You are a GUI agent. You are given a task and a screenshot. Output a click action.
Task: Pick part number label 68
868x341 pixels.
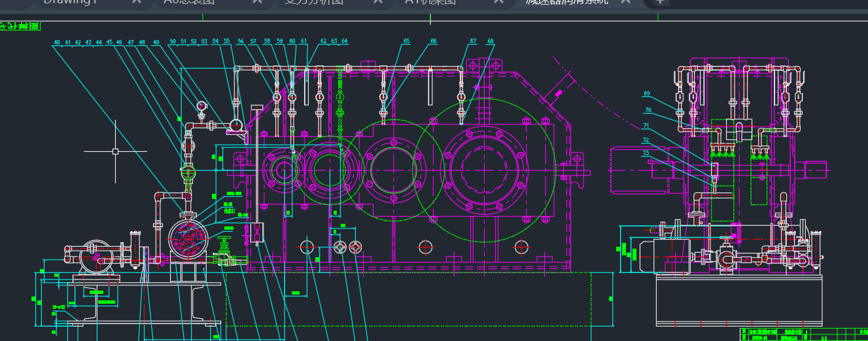tap(491, 41)
